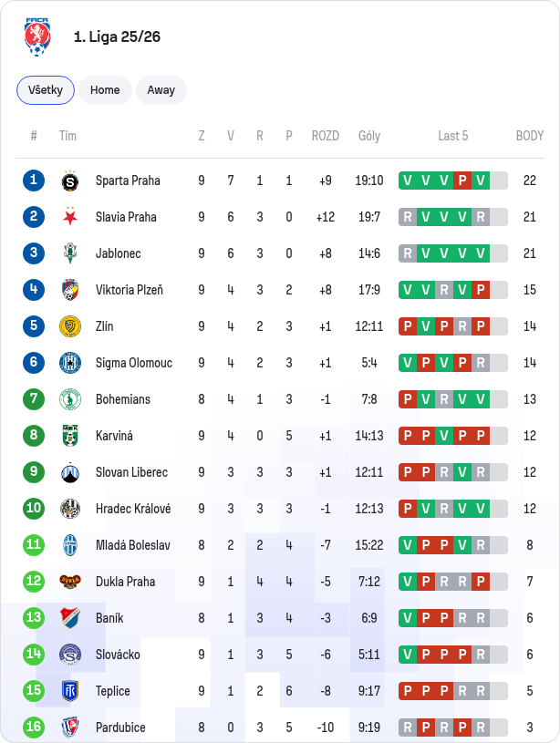Viewport: 560px width, 743px height.
Task: Click Sparta Praha's red P loss badge
Action: [462, 181]
